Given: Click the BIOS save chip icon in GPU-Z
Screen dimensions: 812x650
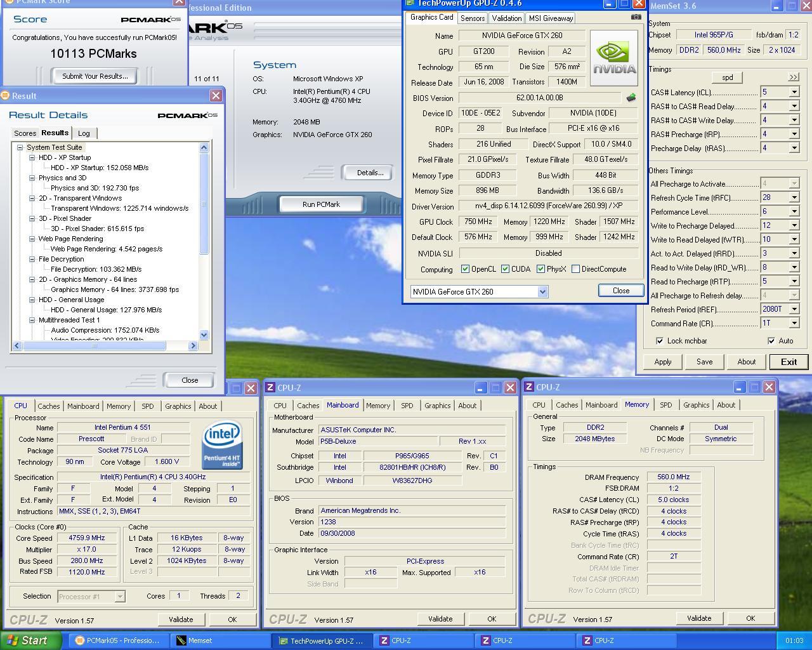Looking at the screenshot, I should tap(631, 98).
